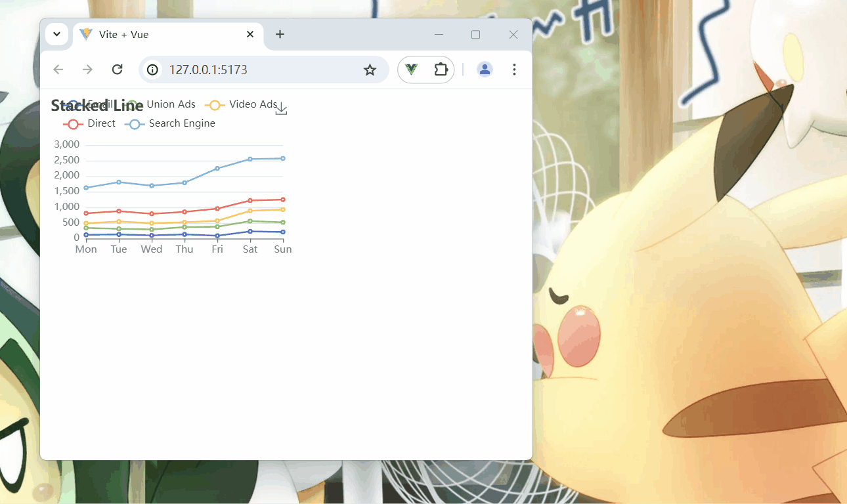
Task: Open a new tab with the plus button
Action: point(280,34)
